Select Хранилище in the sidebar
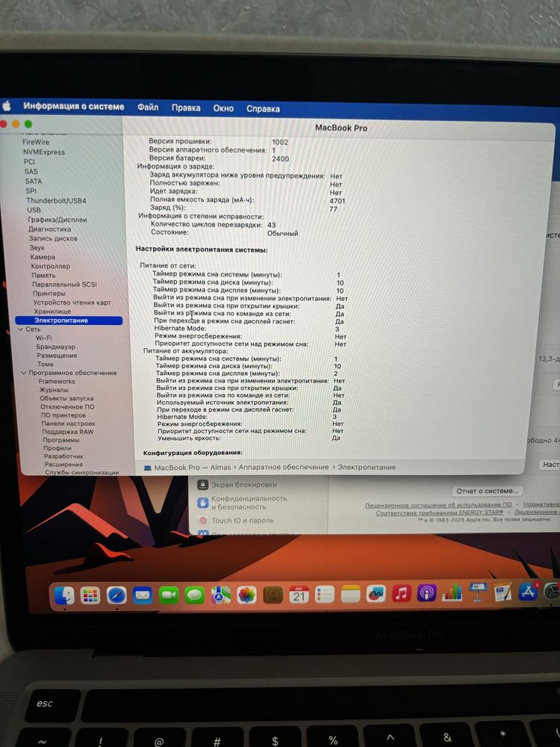 click(x=52, y=311)
